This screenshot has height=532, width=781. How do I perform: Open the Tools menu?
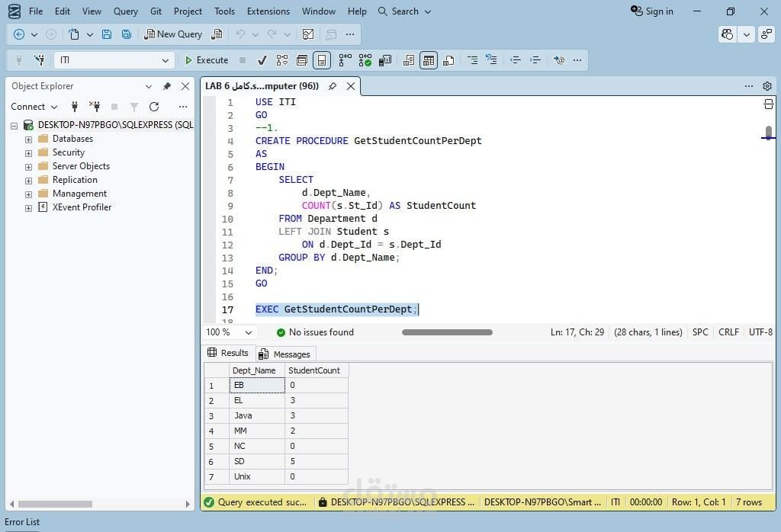[x=225, y=11]
